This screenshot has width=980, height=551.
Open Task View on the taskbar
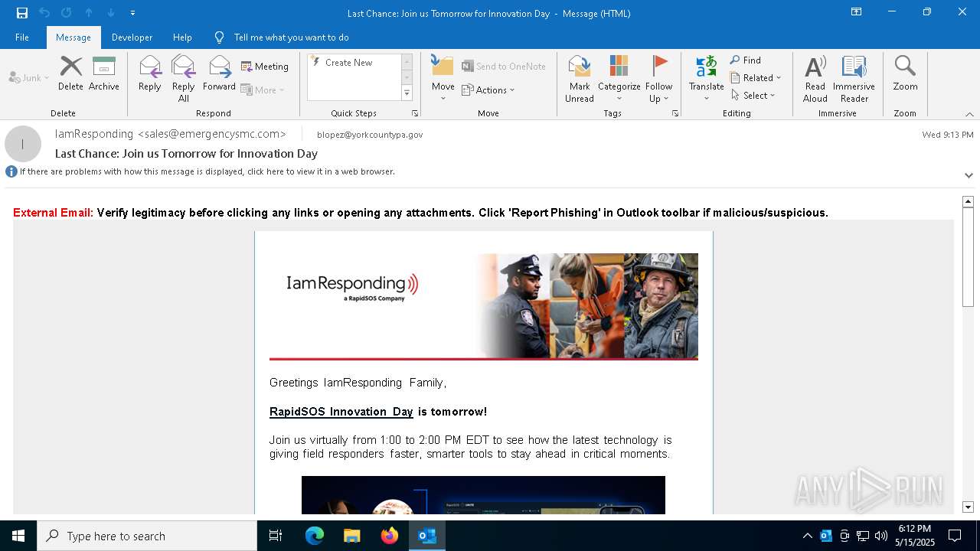click(x=276, y=536)
